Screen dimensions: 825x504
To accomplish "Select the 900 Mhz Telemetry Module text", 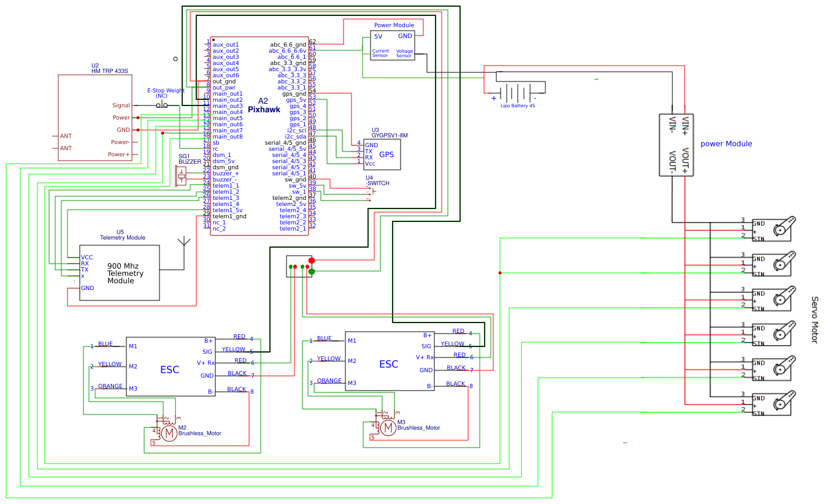I will [125, 273].
